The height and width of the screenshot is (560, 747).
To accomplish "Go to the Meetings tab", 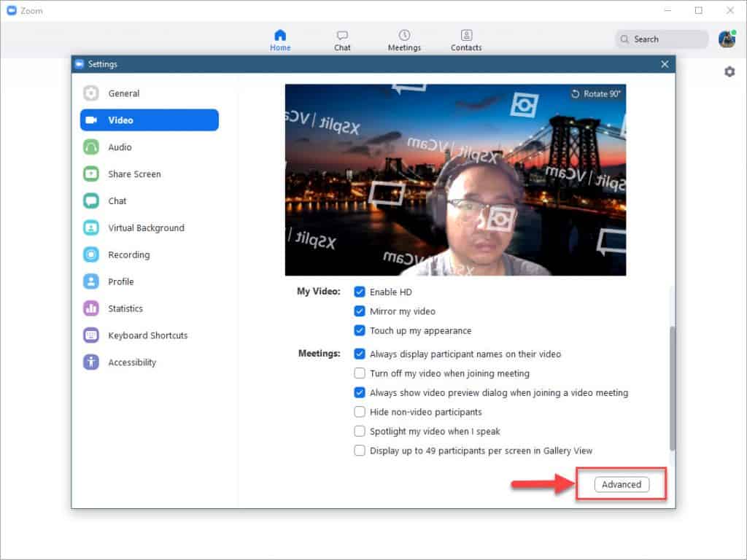I will click(404, 35).
